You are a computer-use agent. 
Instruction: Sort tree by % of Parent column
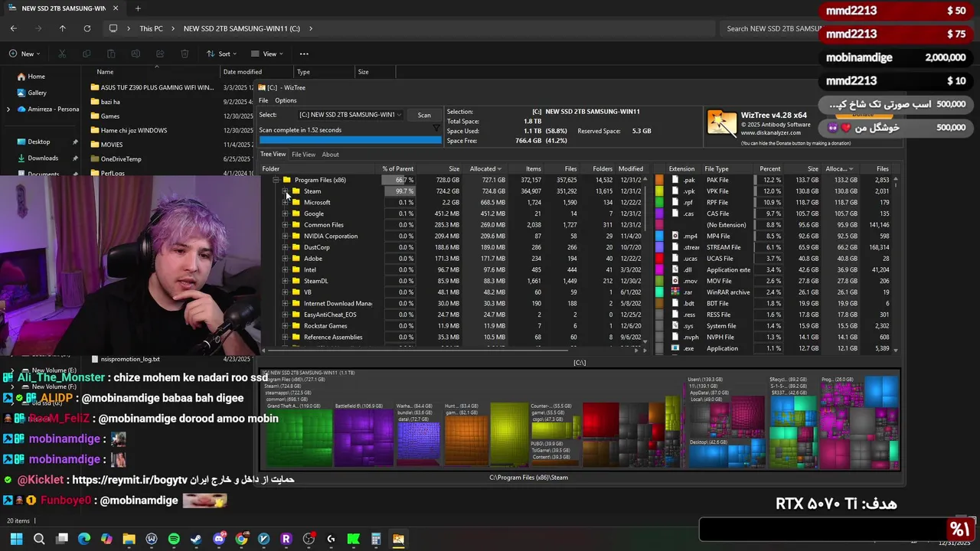pos(397,168)
